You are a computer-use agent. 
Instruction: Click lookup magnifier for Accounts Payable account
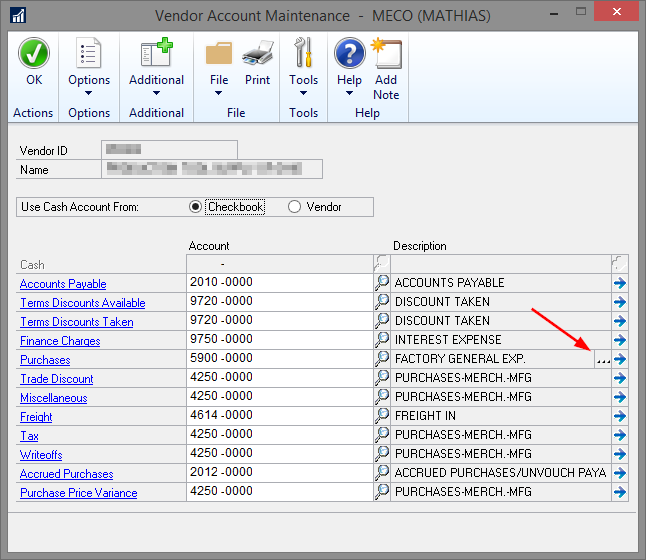pos(381,283)
